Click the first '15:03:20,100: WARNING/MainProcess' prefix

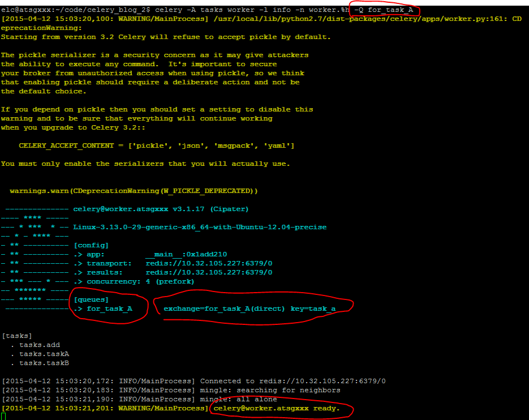[x=105, y=19]
